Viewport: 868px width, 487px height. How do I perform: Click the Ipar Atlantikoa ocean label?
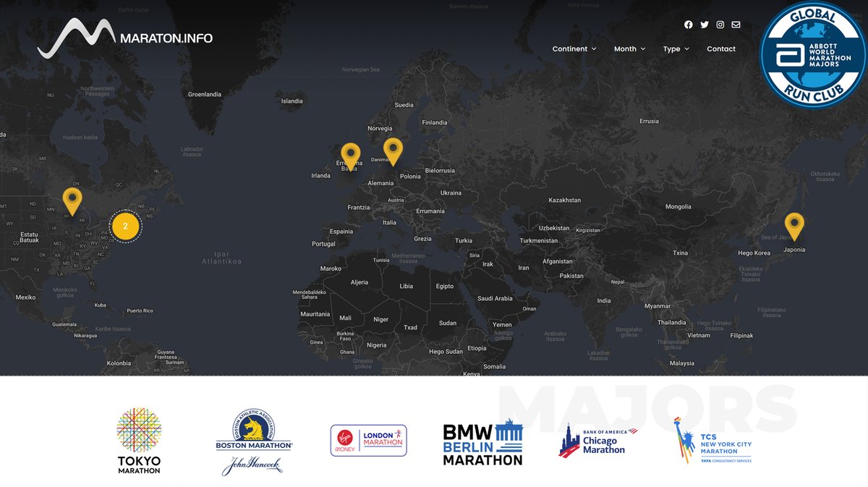222,258
